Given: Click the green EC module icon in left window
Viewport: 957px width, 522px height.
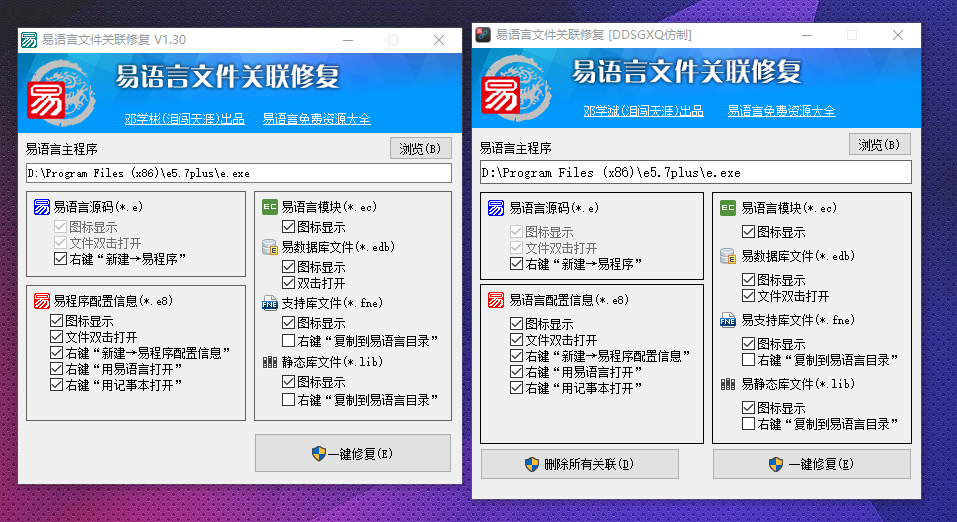Looking at the screenshot, I should (x=270, y=207).
